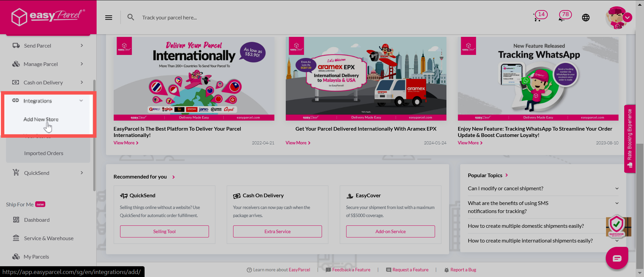The width and height of the screenshot is (644, 277).
Task: Open View More for international delivery news
Action: pyautogui.click(x=126, y=143)
